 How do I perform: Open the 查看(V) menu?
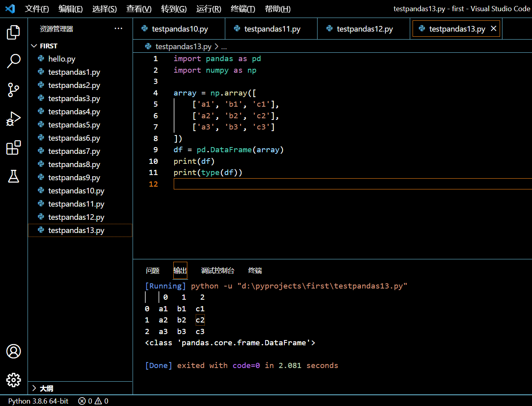pos(139,9)
